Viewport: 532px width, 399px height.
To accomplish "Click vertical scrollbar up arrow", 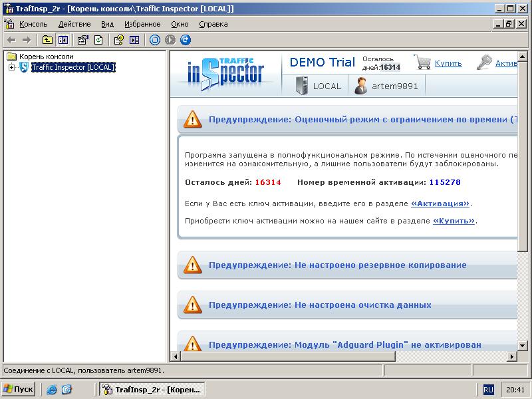I will coord(523,57).
